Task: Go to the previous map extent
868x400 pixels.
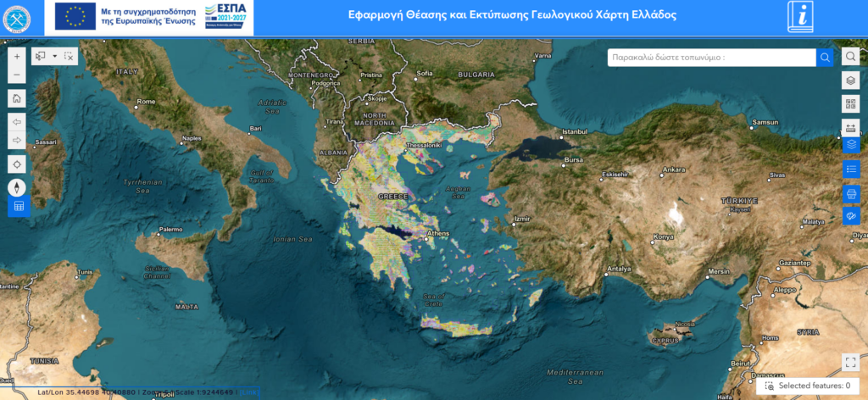Action: (x=17, y=122)
